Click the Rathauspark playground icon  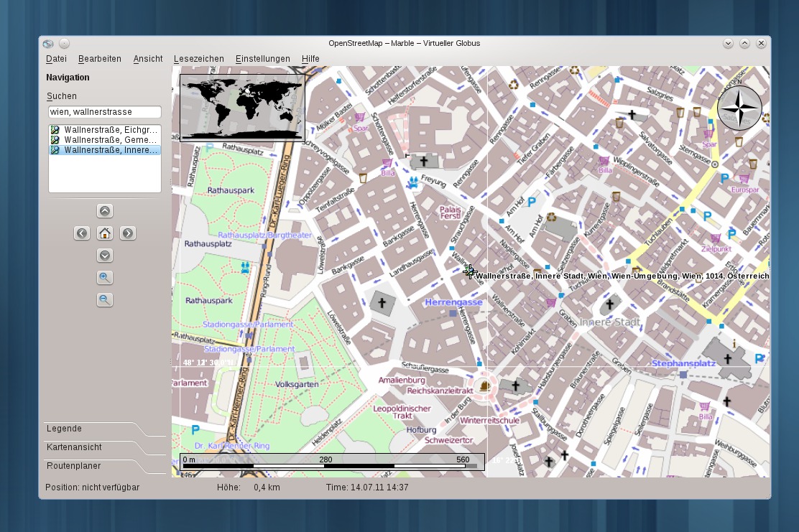pos(245,267)
